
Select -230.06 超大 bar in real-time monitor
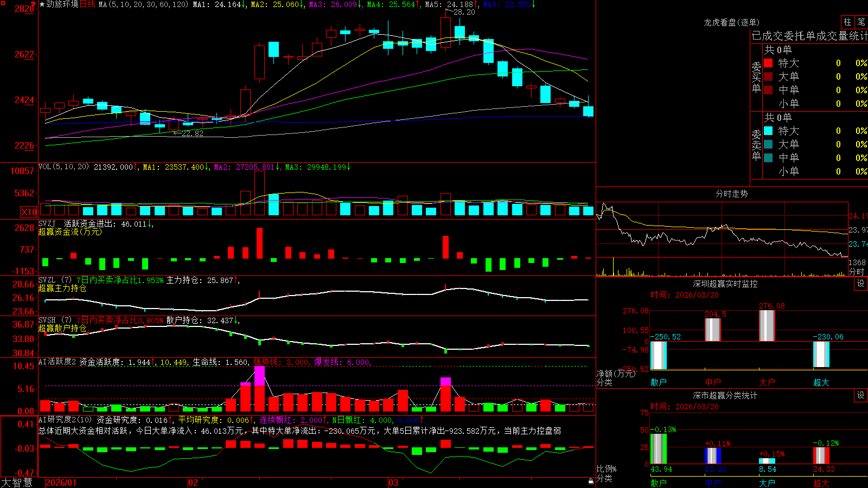[x=821, y=354]
